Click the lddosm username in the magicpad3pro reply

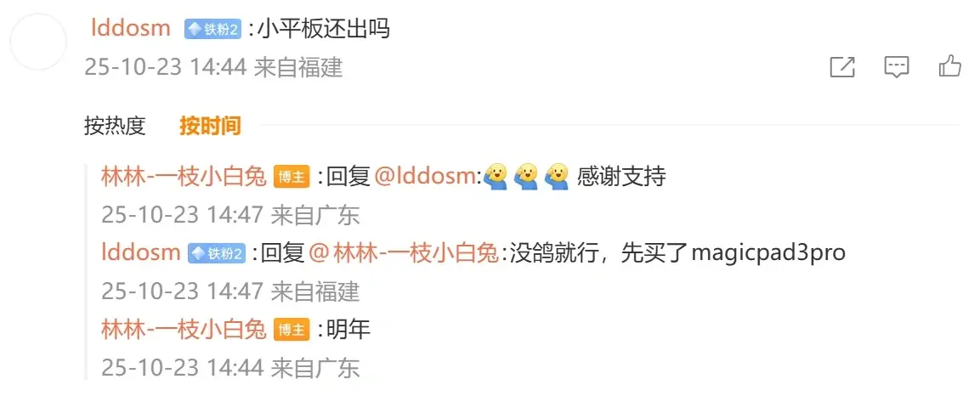(x=140, y=252)
